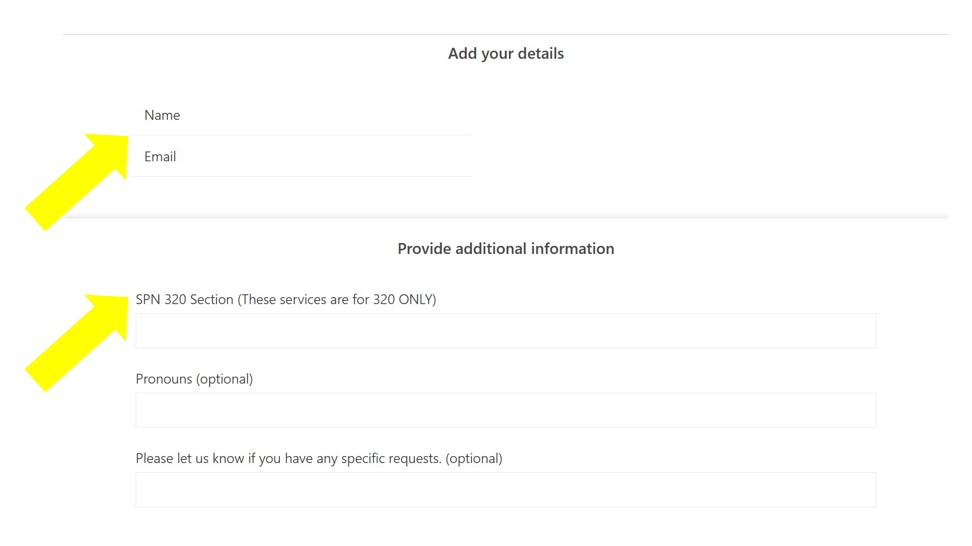Click the '(These services are for 320 ONLY)' note
Viewport: 972px width, 546px height.
(x=337, y=299)
